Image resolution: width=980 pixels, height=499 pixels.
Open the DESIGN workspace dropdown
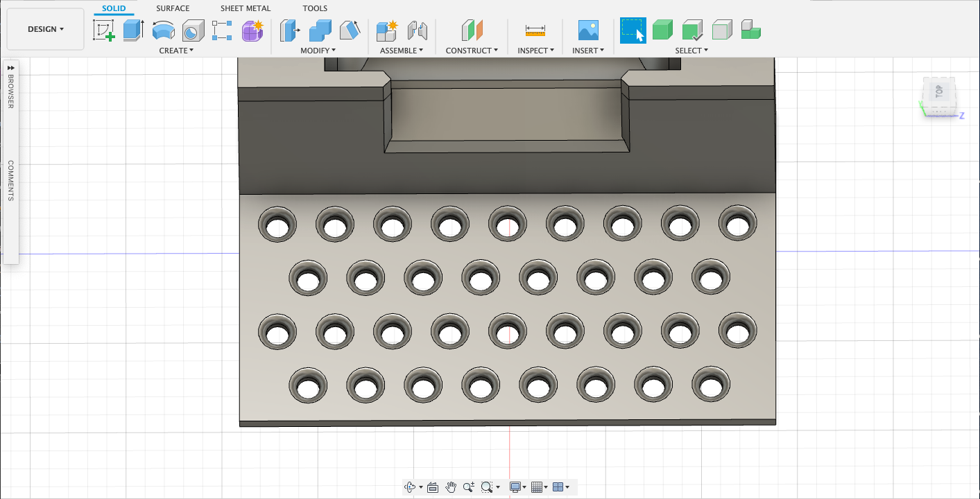pos(46,29)
